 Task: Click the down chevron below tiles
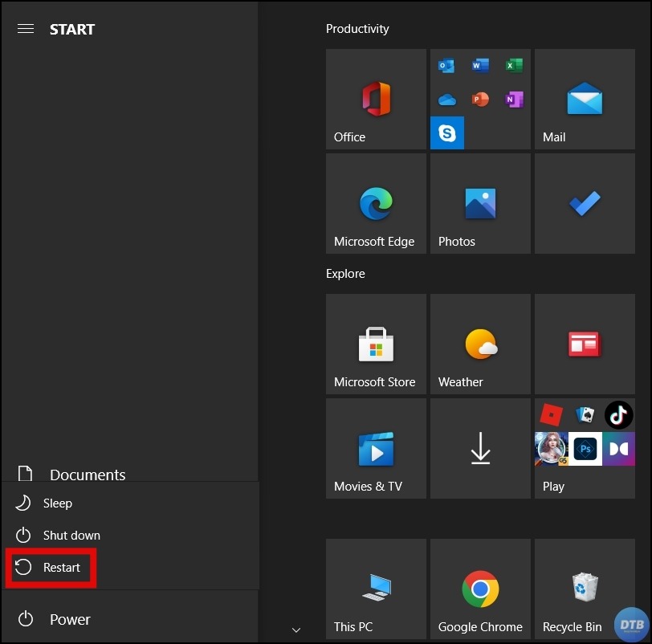click(x=295, y=630)
